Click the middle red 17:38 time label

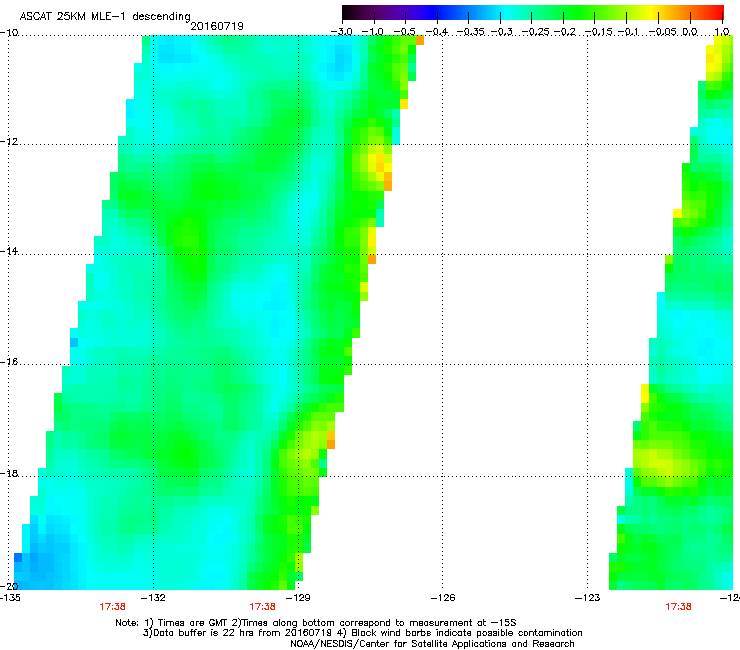tap(262, 607)
